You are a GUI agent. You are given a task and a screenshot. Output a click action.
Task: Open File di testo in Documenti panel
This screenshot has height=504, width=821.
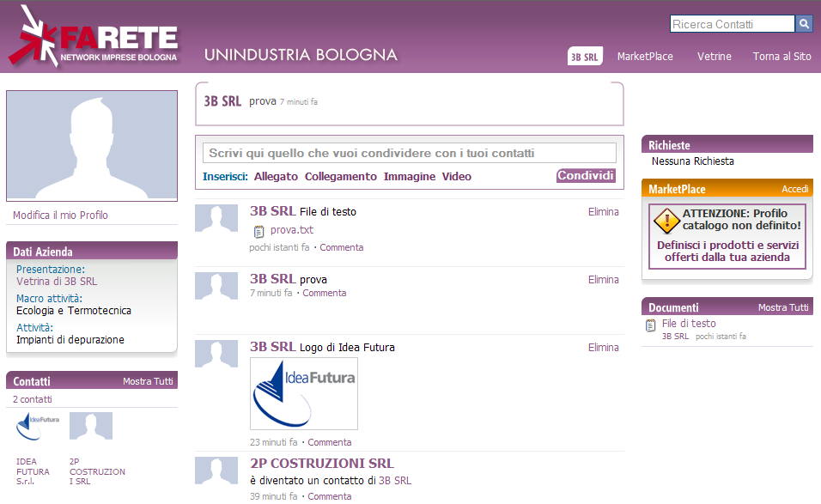[689, 324]
